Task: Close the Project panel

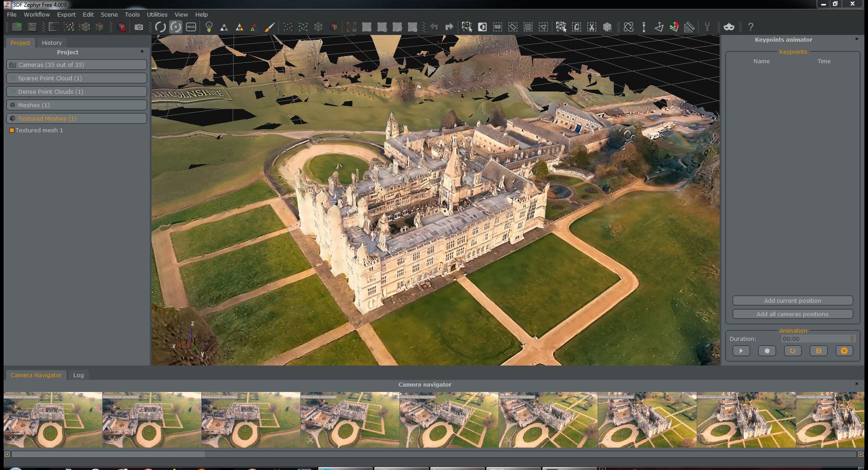Action: [x=142, y=52]
